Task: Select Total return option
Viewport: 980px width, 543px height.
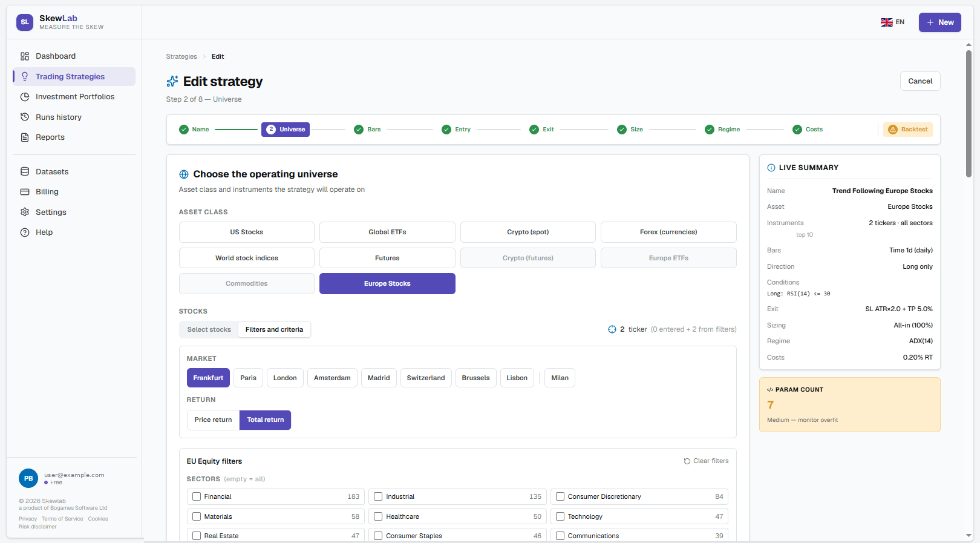Action: (265, 420)
